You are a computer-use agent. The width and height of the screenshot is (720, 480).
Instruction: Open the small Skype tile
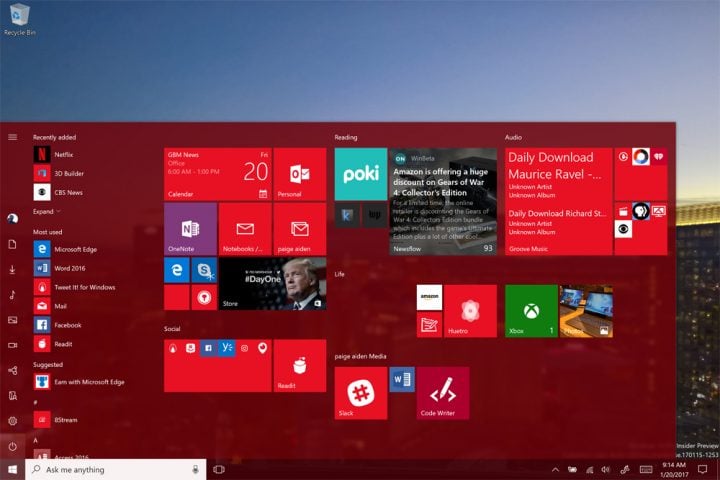pos(204,270)
